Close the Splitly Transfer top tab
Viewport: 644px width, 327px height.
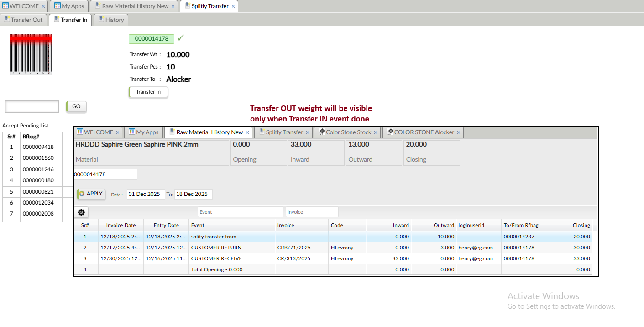pyautogui.click(x=233, y=6)
